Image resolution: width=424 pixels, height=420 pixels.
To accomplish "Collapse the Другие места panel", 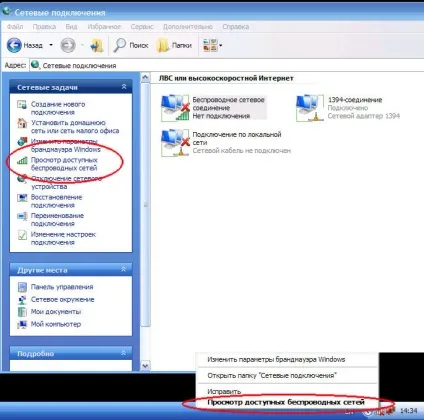I will 123,269.
